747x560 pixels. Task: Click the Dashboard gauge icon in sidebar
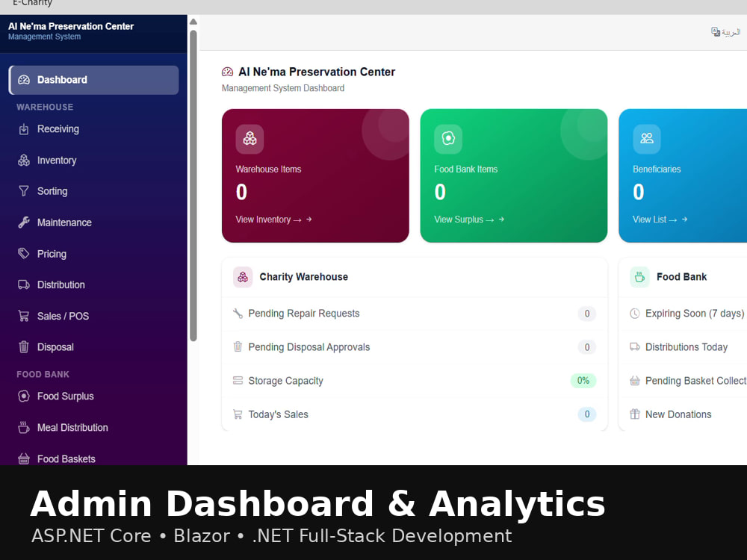[24, 80]
